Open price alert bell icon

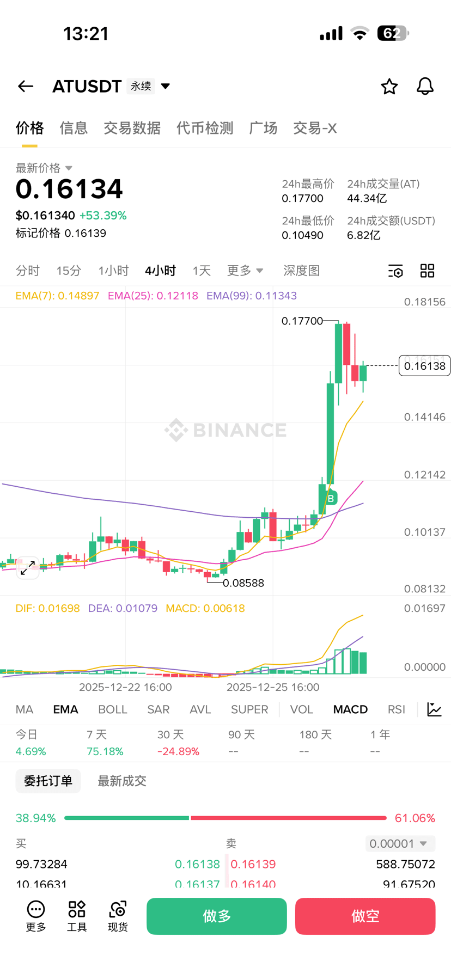(425, 86)
